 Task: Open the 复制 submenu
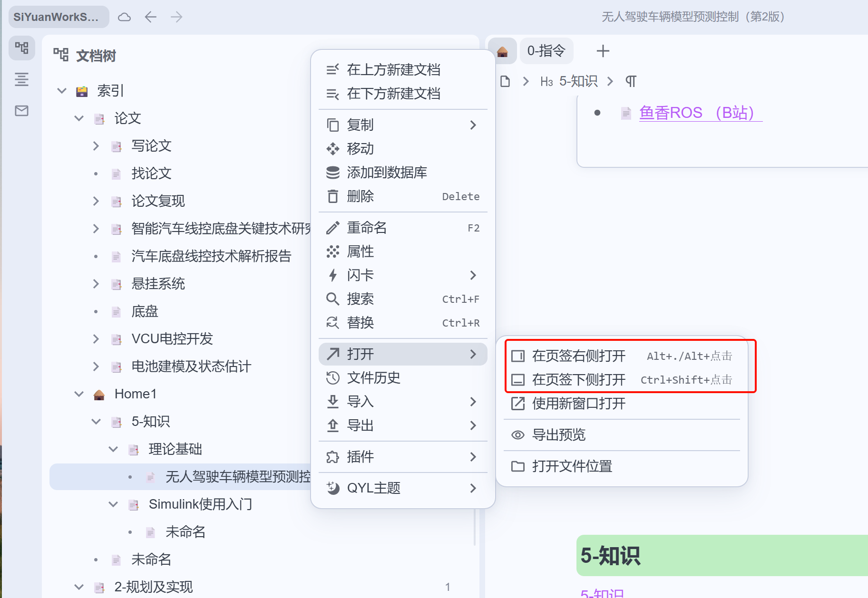point(403,125)
